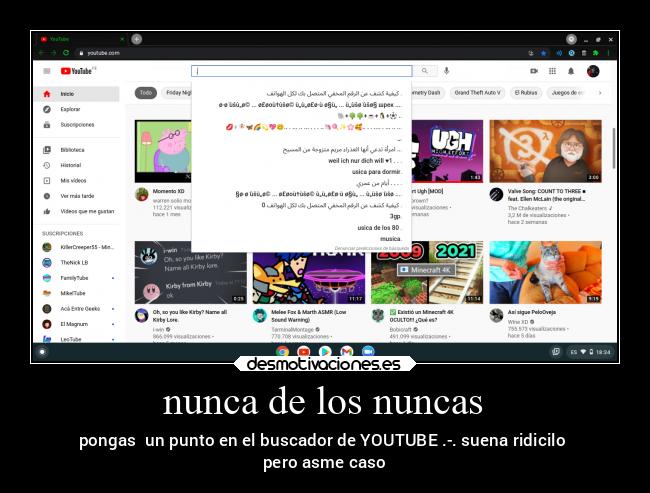Start voice search with microphone icon

(x=446, y=71)
